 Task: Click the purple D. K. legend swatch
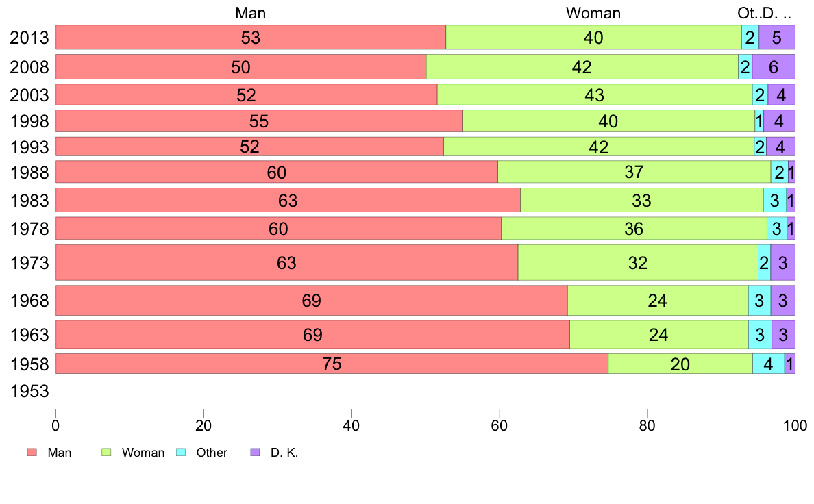pyautogui.click(x=255, y=453)
